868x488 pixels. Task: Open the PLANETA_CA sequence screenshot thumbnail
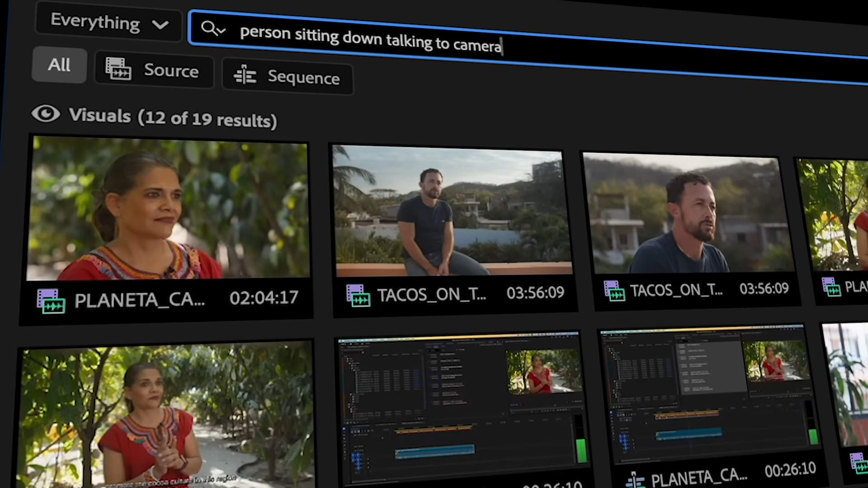tap(708, 393)
